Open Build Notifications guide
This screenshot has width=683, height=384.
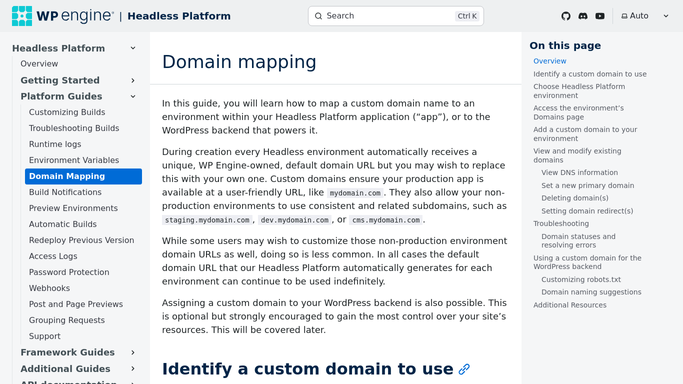click(65, 192)
